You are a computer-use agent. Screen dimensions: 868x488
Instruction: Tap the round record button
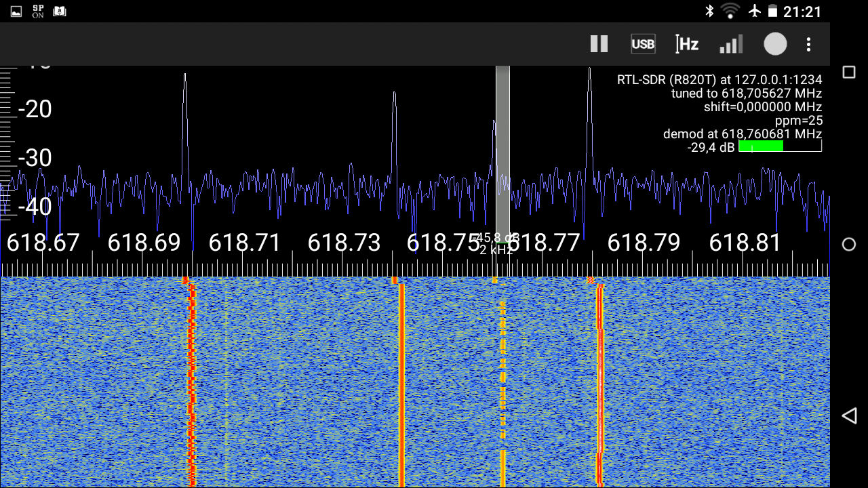pyautogui.click(x=775, y=44)
